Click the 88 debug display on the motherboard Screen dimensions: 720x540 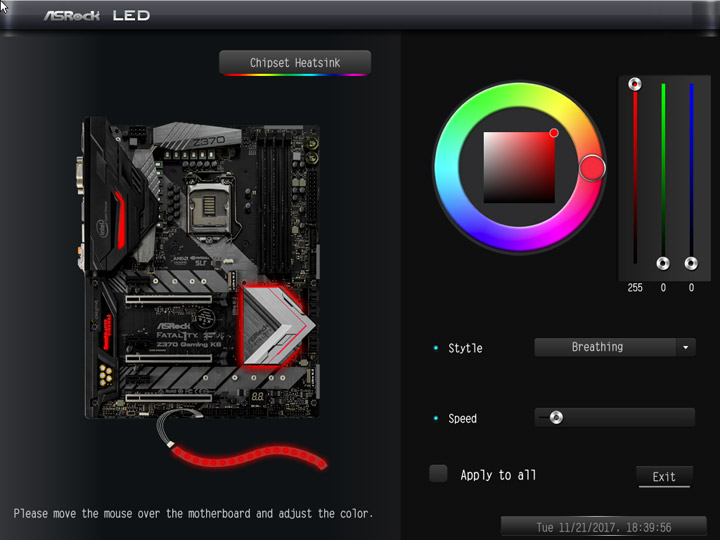point(258,396)
